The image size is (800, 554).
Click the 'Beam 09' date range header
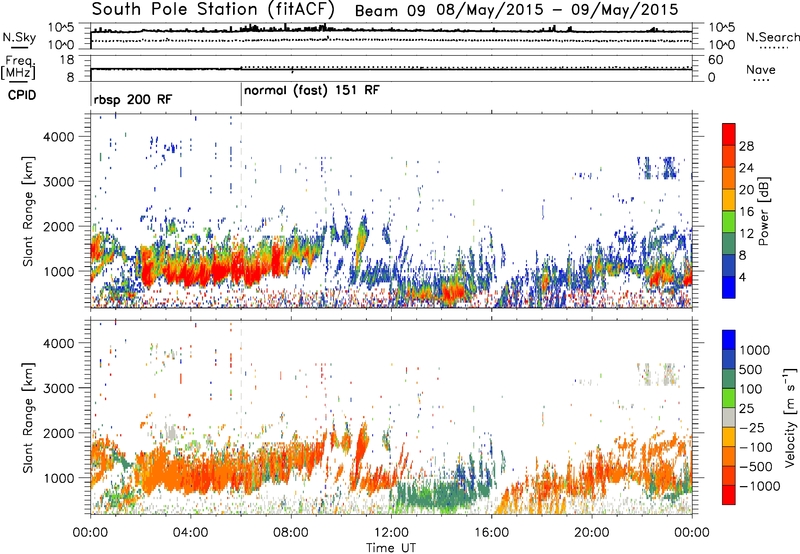pyautogui.click(x=516, y=10)
